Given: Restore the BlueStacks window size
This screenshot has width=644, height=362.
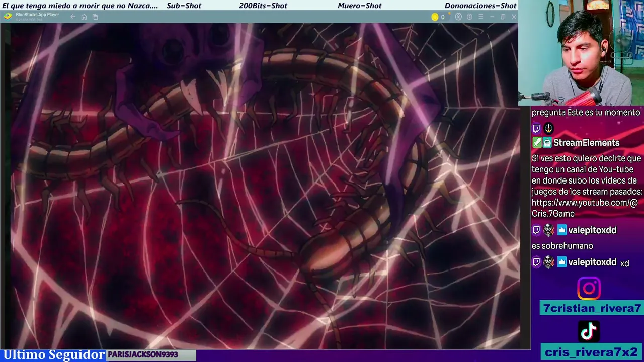Looking at the screenshot, I should point(503,17).
